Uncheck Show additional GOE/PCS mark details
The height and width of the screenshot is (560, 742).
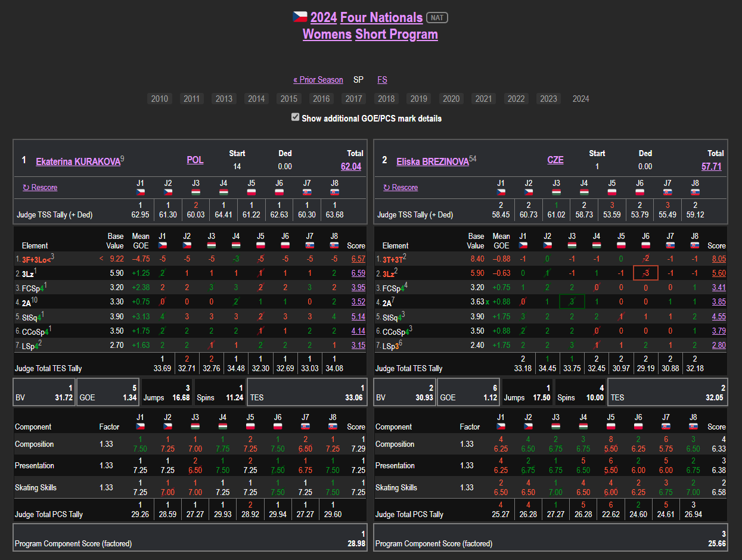click(295, 117)
